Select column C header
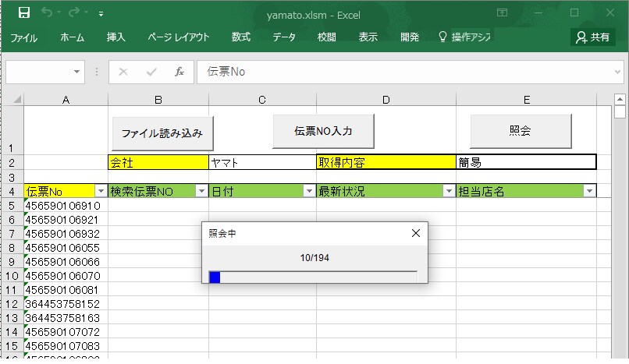Screen dimensions: 629x364 pos(262,100)
